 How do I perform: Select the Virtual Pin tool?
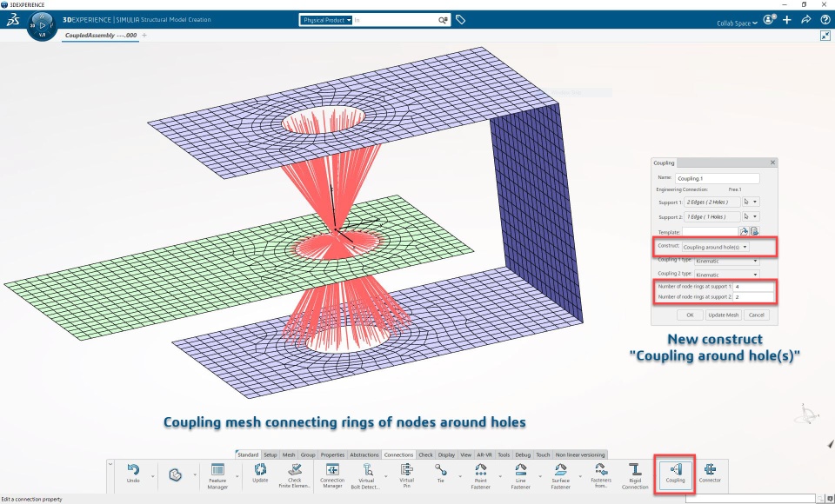point(407,476)
